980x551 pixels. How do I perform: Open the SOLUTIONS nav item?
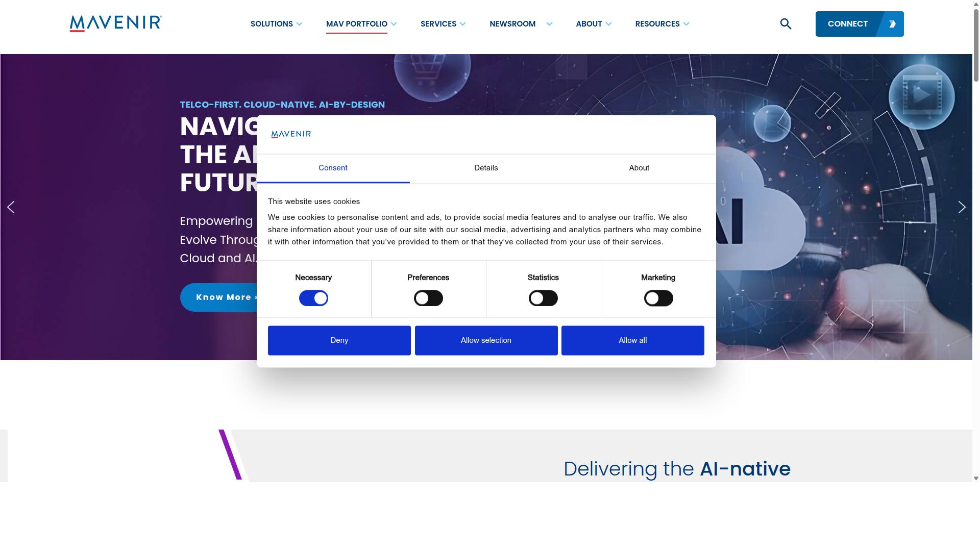272,24
